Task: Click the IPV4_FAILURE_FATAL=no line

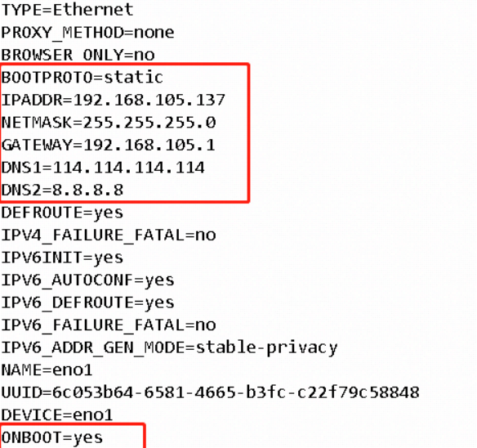Action: (109, 235)
